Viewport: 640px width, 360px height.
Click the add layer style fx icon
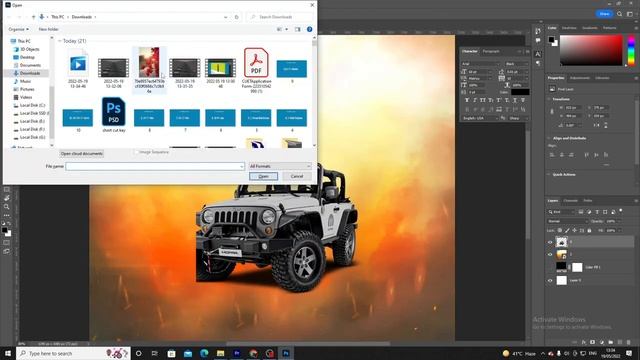tap(584, 342)
